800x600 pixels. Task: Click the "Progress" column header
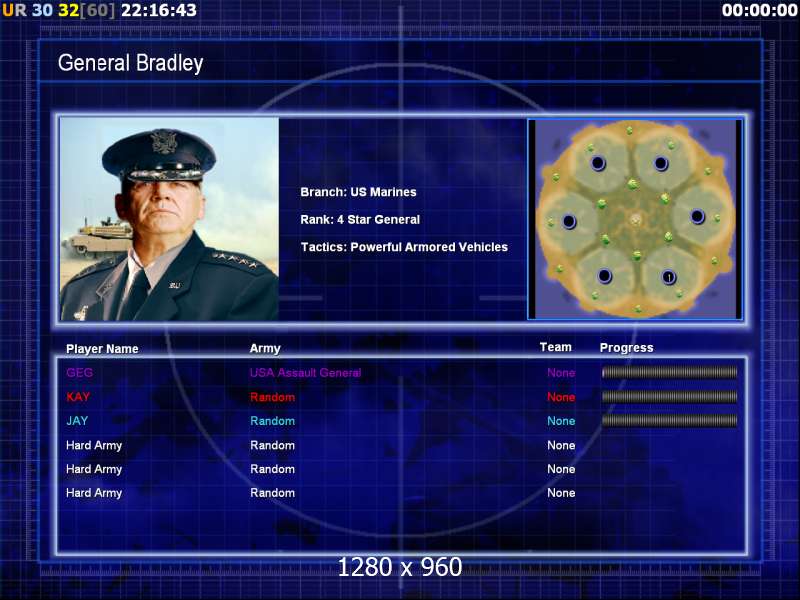tap(627, 348)
